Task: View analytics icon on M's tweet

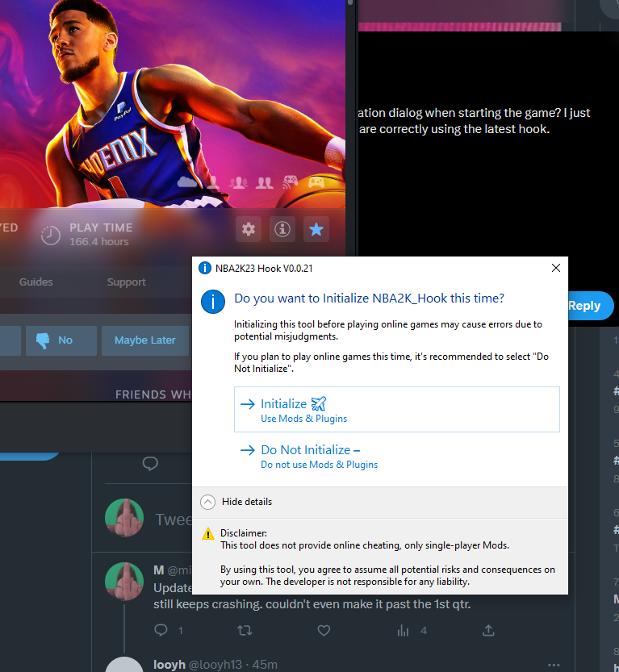Action: point(403,630)
